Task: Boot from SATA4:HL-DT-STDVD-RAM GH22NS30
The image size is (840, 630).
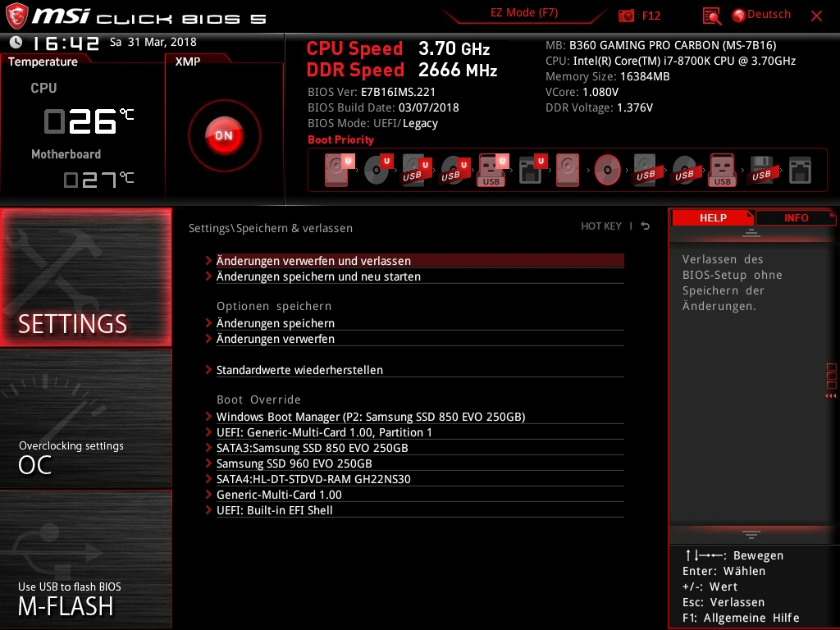Action: (x=420, y=479)
